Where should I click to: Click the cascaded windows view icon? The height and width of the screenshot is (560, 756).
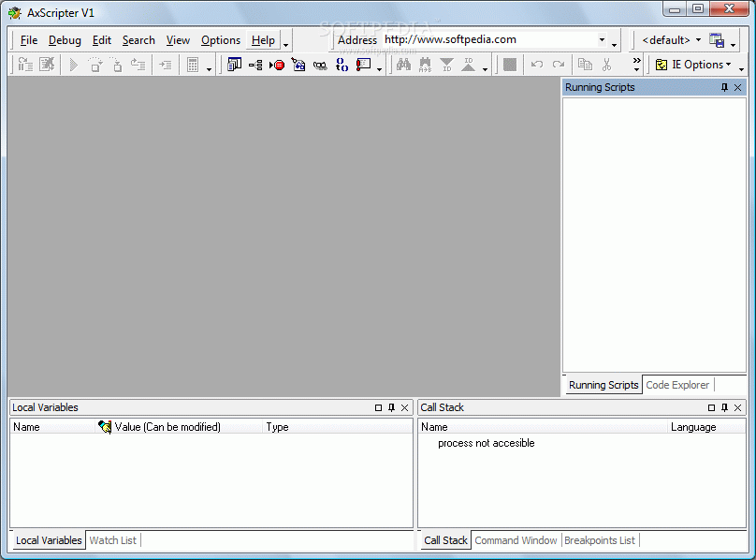pyautogui.click(x=234, y=65)
